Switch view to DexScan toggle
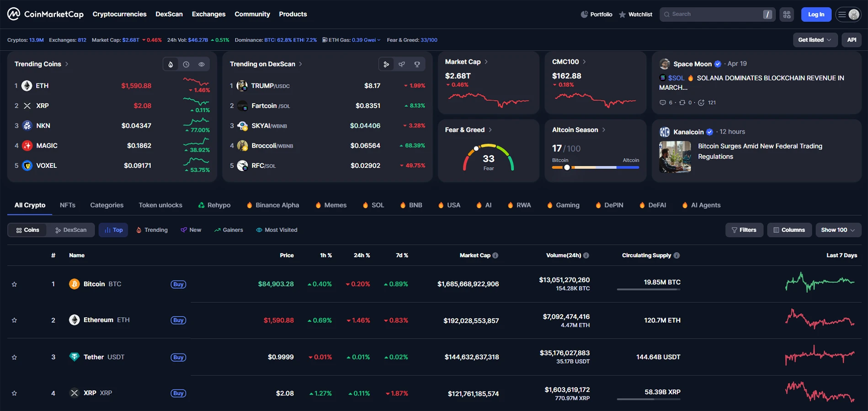The height and width of the screenshot is (411, 868). 71,230
